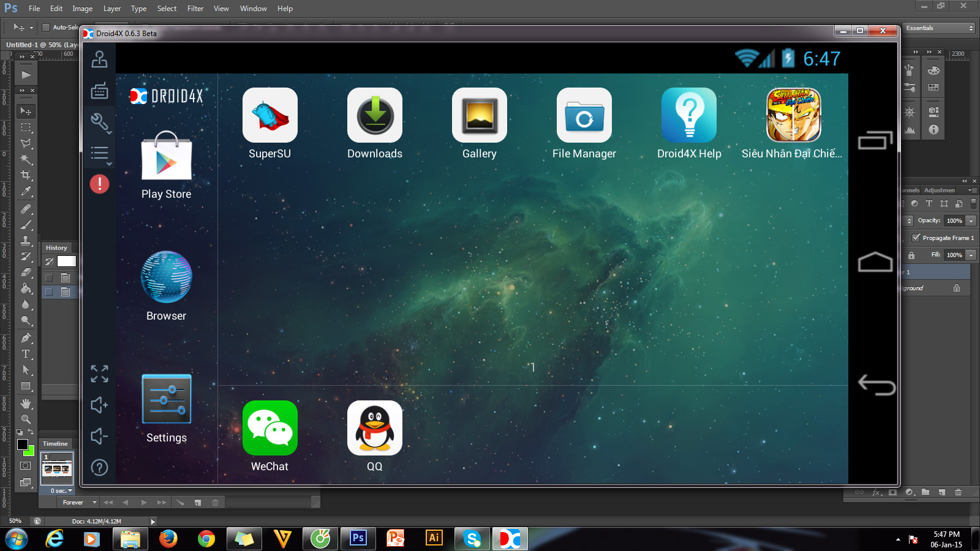Viewport: 980px width, 551px height.
Task: Select Photoshop Rectangular Marquee tool
Action: (x=26, y=127)
